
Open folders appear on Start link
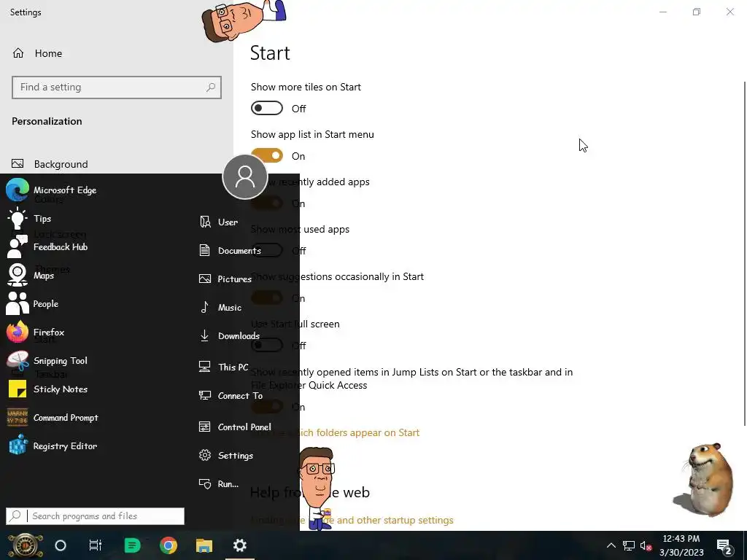click(336, 432)
